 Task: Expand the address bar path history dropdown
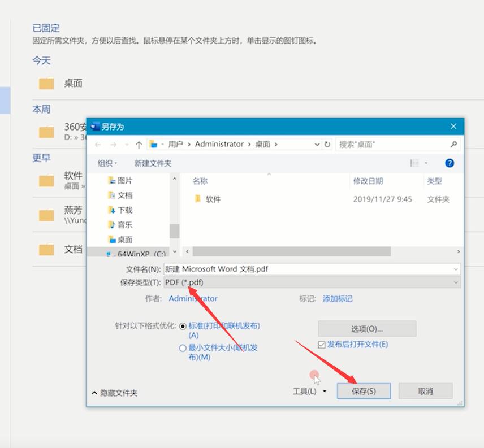317,144
